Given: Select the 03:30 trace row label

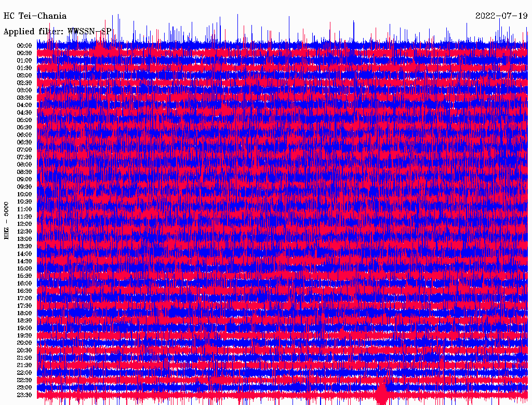Looking at the screenshot, I should click(24, 98).
